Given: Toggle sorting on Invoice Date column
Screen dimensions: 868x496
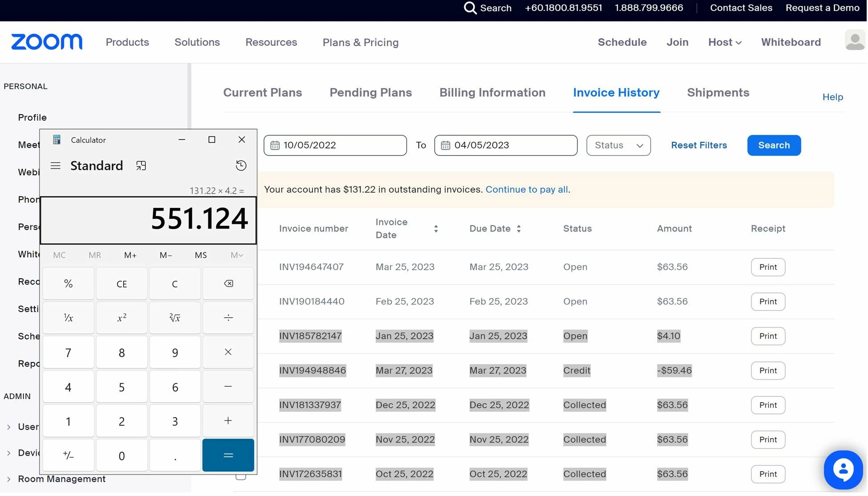Looking at the screenshot, I should 436,228.
